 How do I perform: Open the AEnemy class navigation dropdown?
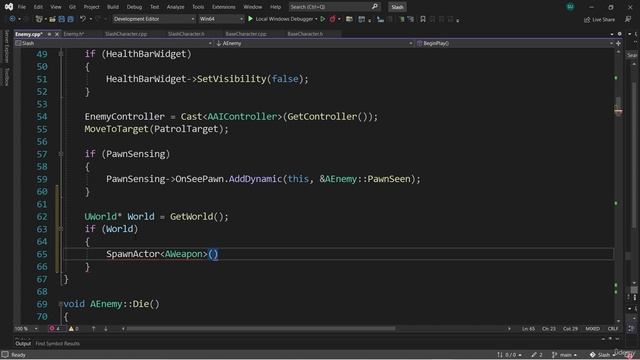point(313,43)
